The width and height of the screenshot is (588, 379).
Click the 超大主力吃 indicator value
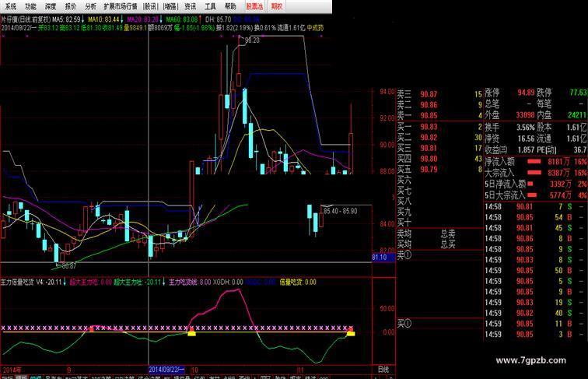pyautogui.click(x=90, y=282)
